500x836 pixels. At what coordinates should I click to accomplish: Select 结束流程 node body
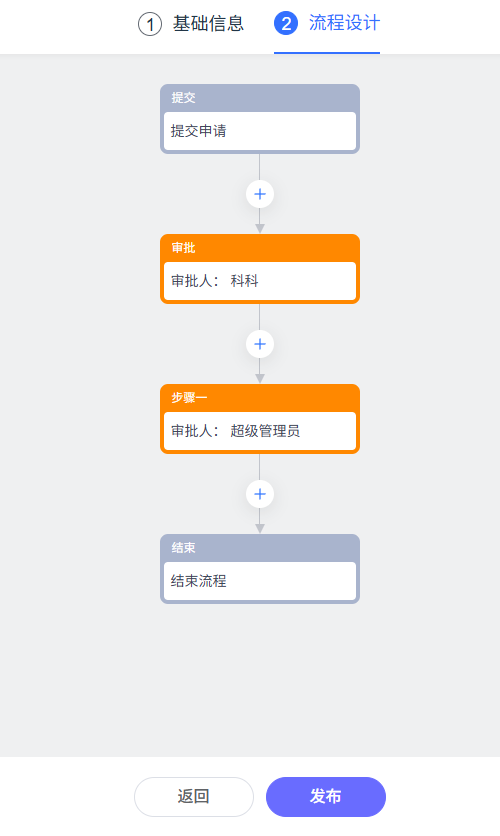260,581
